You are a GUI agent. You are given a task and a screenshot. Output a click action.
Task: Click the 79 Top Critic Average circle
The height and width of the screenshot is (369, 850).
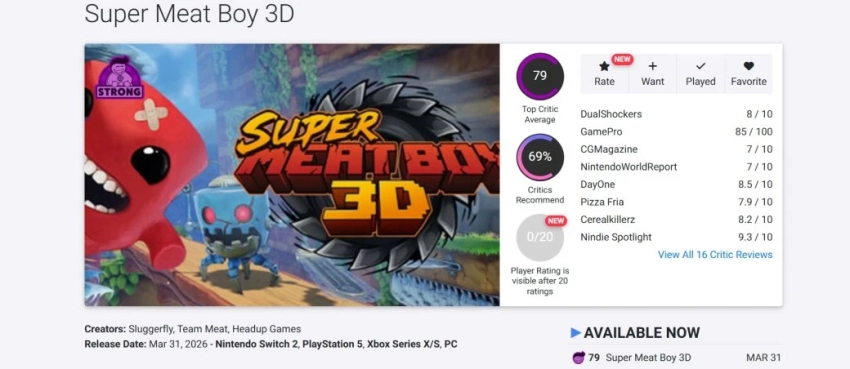click(540, 76)
